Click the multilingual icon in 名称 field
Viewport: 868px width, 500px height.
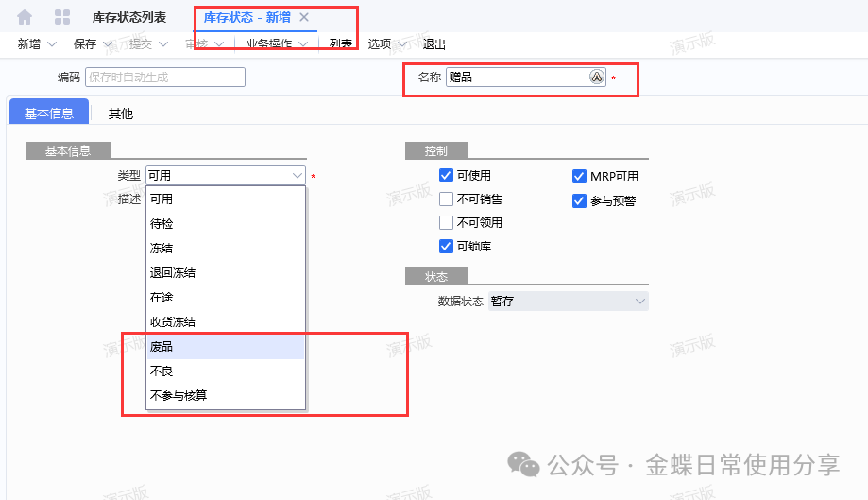[x=597, y=78]
